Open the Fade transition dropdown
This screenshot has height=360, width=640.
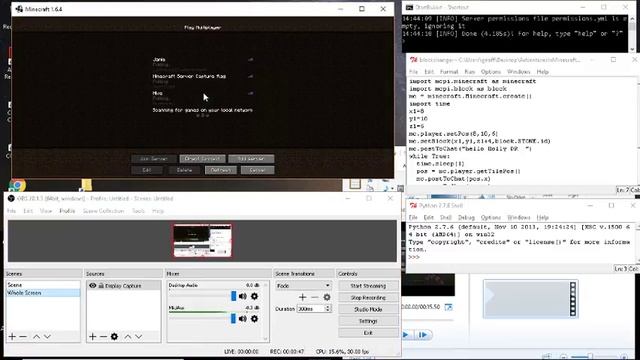tap(303, 286)
